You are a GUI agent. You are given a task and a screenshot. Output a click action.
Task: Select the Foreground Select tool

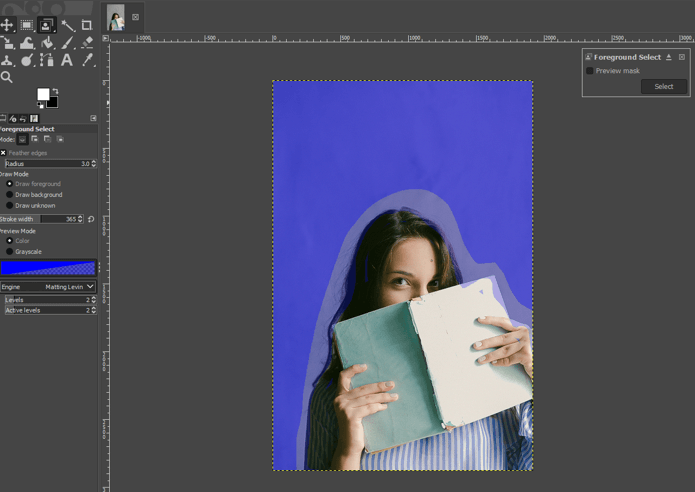point(46,25)
